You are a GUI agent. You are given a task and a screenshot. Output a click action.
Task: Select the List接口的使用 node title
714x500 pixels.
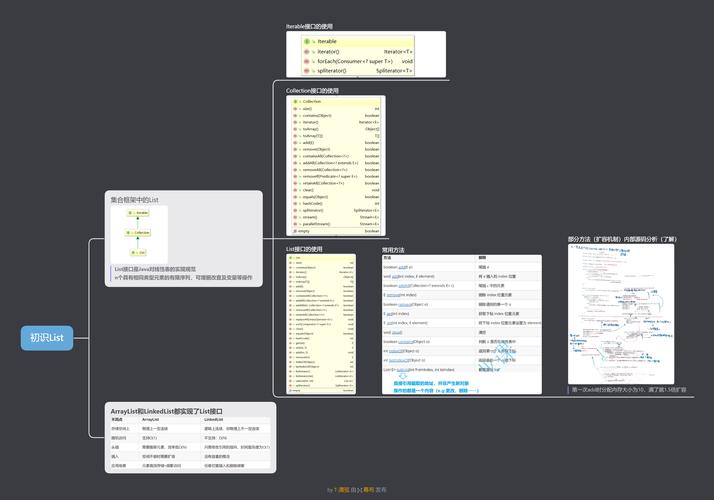(x=304, y=249)
